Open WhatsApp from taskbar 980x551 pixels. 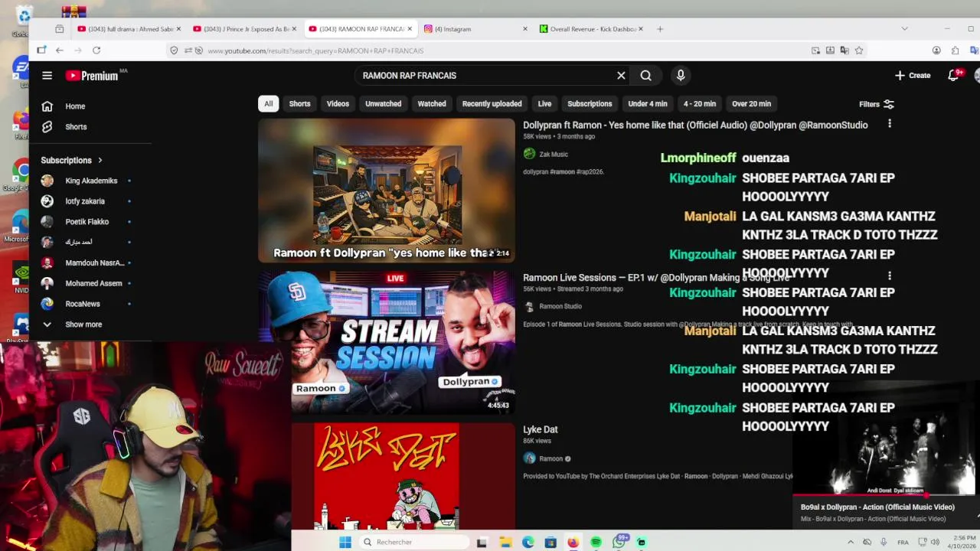(619, 542)
